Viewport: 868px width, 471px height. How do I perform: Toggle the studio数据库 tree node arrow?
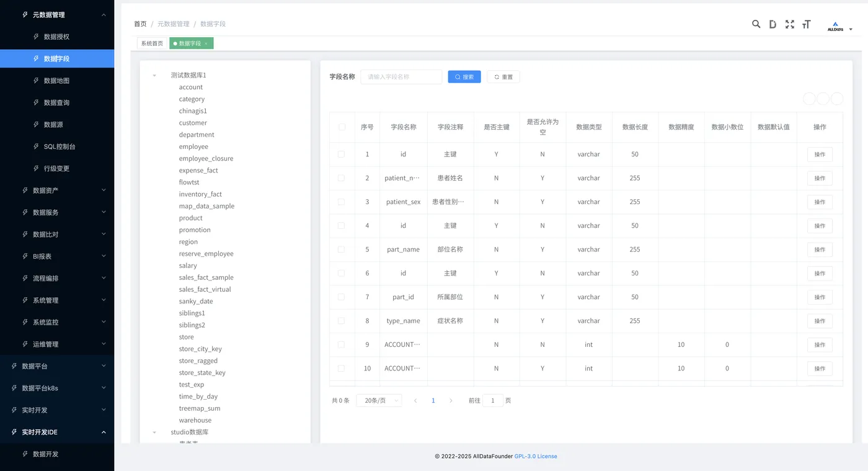(154, 432)
